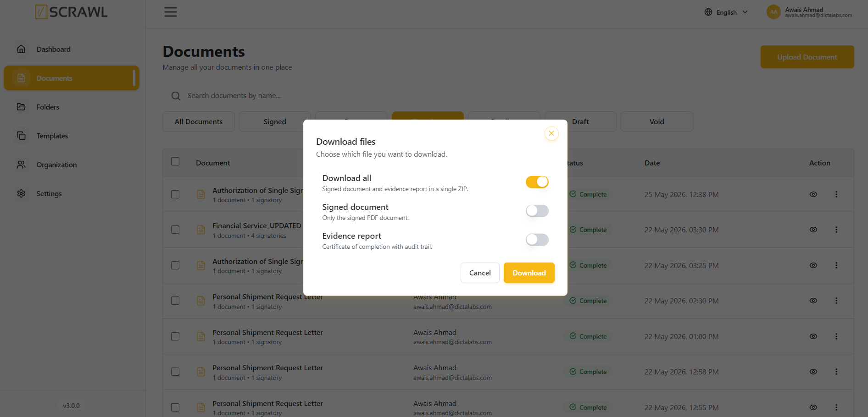
Task: Open the Financial Service_UPDATED document title
Action: [x=256, y=225]
